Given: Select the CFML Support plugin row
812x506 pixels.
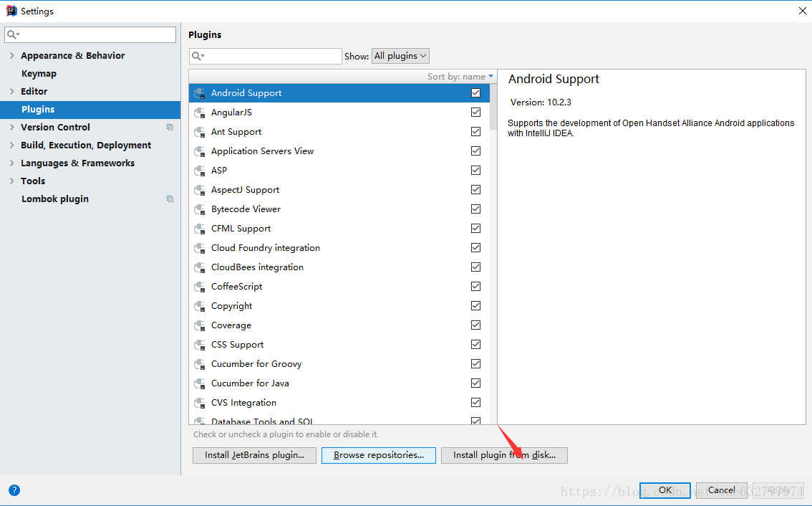Looking at the screenshot, I should pos(339,229).
